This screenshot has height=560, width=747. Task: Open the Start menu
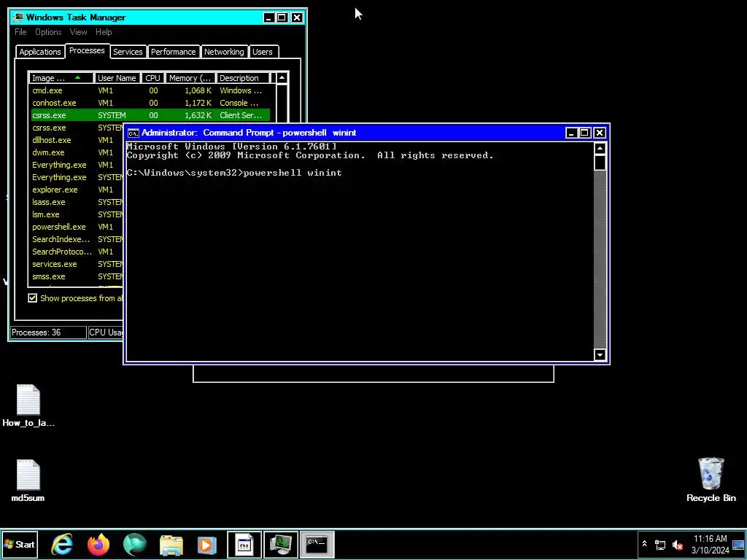[x=19, y=544]
